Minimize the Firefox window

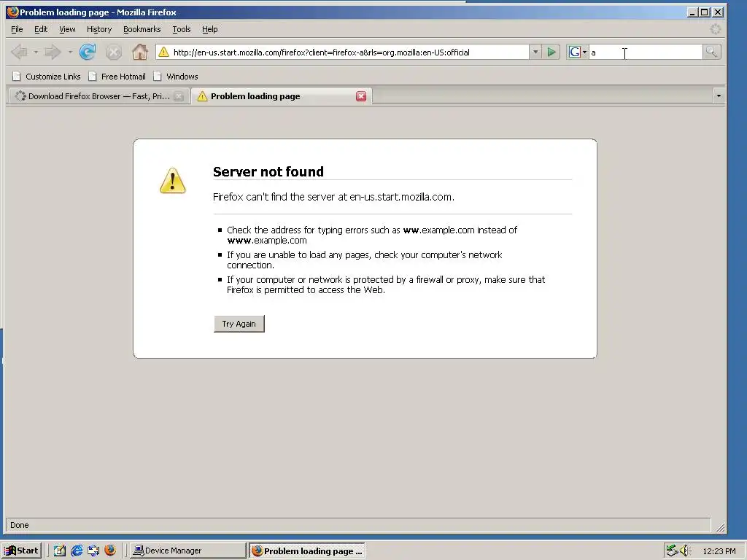693,12
